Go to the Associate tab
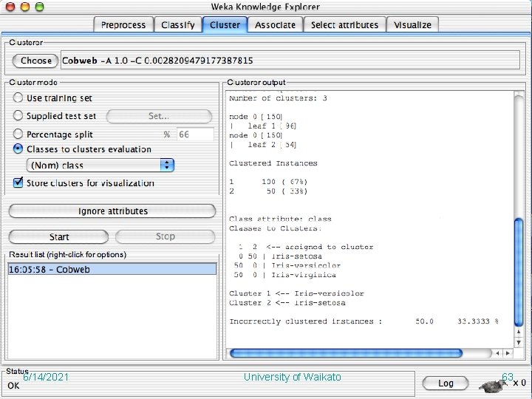The height and width of the screenshot is (399, 532). (x=275, y=25)
